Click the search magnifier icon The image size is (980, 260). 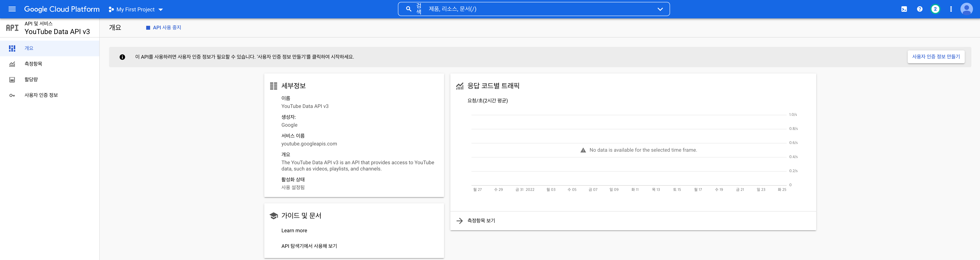click(x=408, y=9)
